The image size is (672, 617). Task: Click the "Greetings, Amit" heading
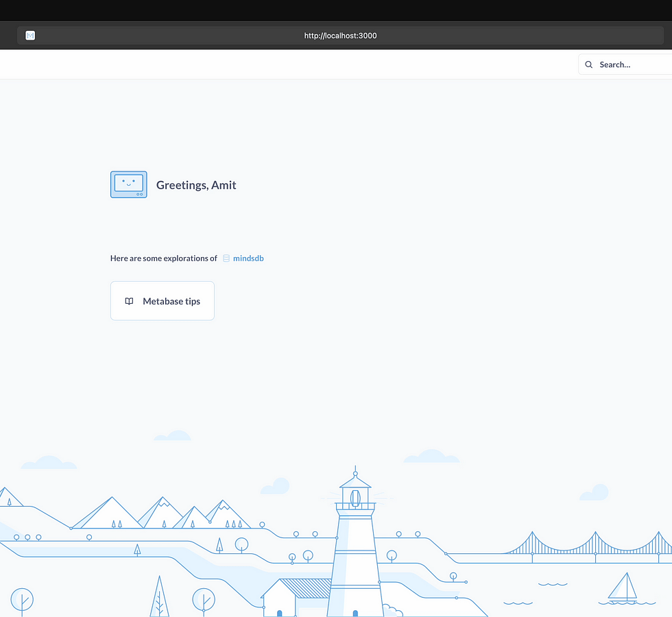coord(196,185)
